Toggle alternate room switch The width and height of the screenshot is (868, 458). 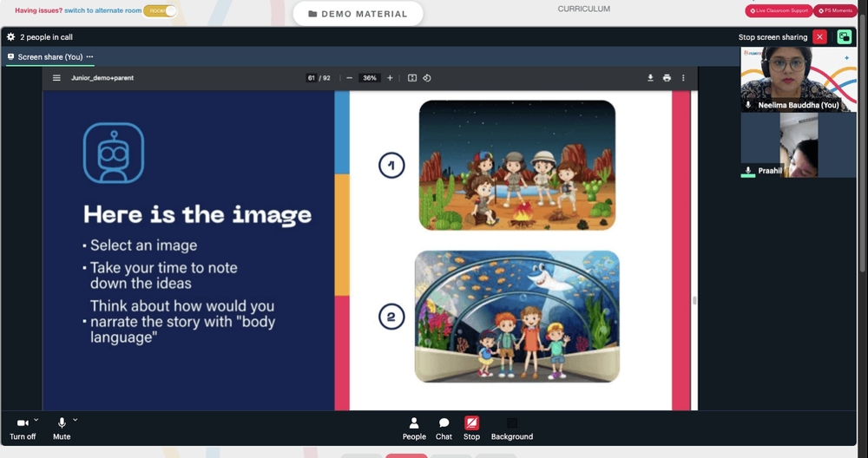pos(160,11)
